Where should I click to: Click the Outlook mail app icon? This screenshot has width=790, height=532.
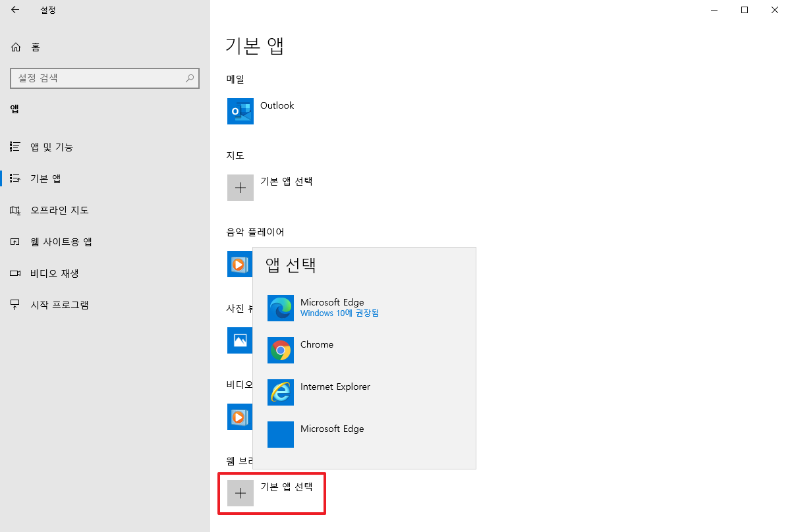pyautogui.click(x=240, y=111)
